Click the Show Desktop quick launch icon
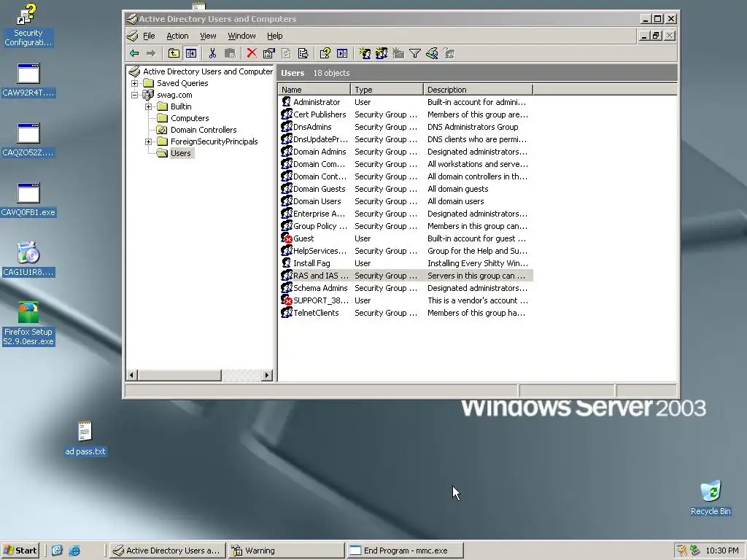 pos(57,551)
